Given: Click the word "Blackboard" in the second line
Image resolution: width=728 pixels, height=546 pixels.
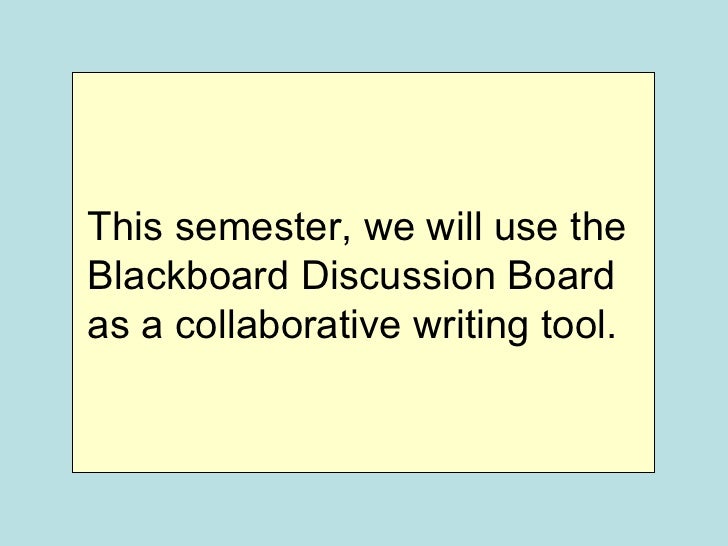Looking at the screenshot, I should click(x=188, y=275).
